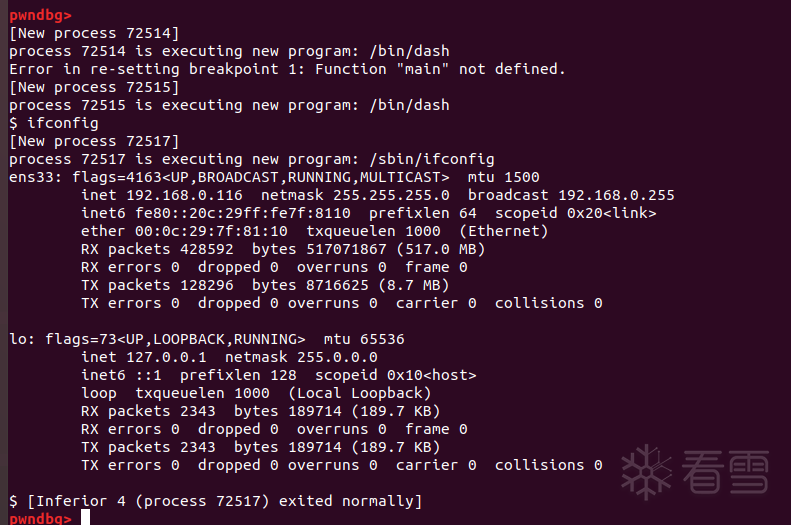
Task: Click the IP address 192.168.0.116
Action: click(x=184, y=195)
